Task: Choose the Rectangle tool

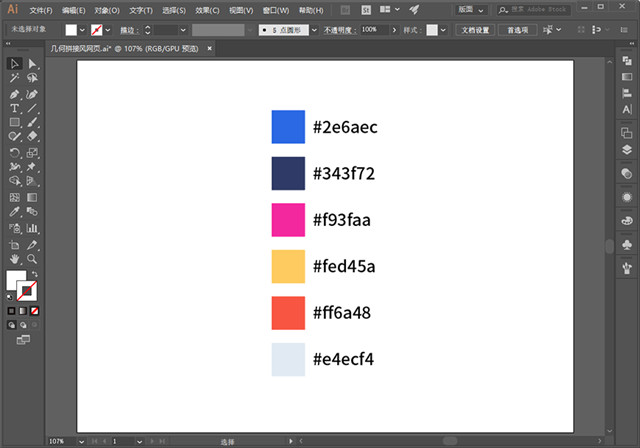Action: (15, 122)
